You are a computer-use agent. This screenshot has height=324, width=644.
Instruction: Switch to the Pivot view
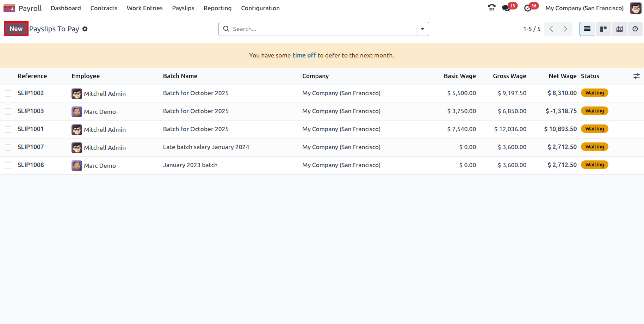[619, 29]
